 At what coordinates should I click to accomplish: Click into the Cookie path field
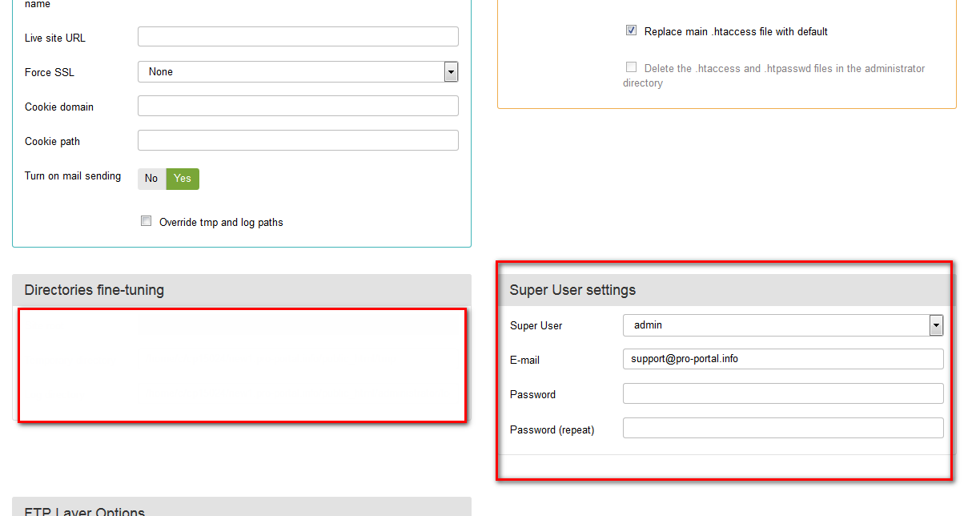point(298,140)
